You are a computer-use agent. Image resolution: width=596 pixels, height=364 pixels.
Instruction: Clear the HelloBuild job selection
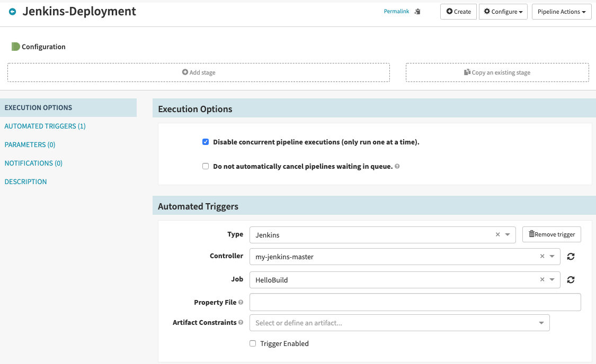542,279
